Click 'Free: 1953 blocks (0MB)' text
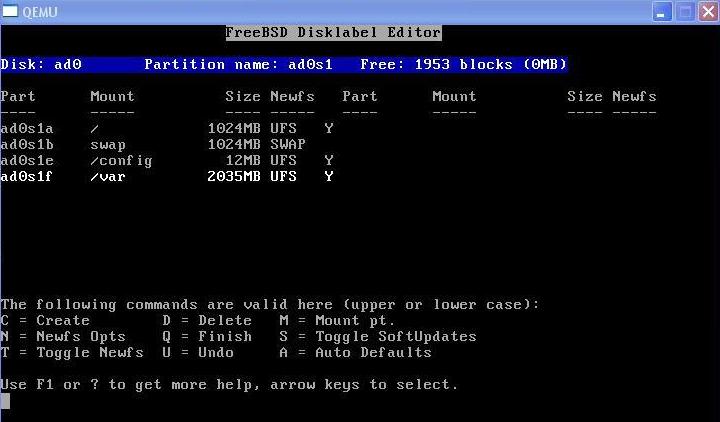The image size is (720, 422). coord(463,64)
